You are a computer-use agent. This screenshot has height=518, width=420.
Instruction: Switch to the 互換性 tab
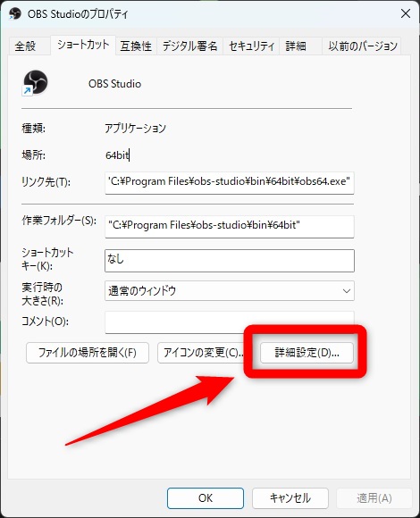136,46
